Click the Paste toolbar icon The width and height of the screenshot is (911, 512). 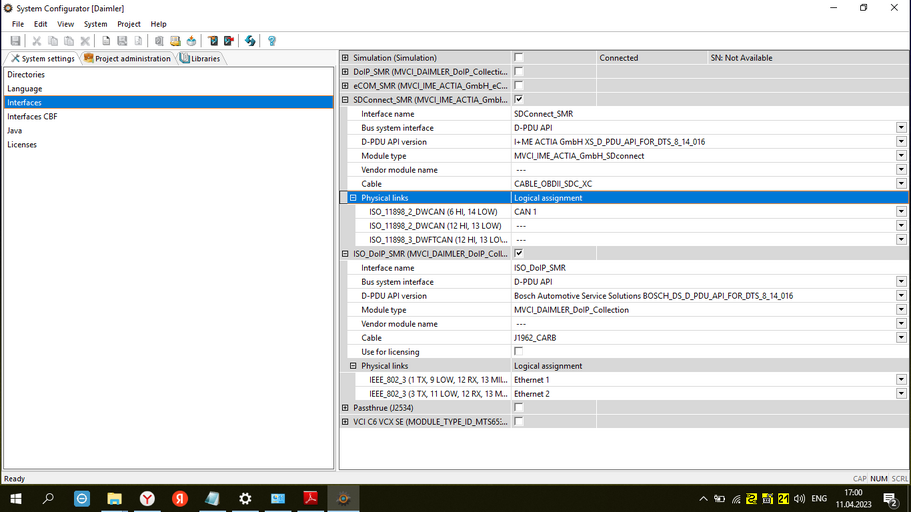coord(69,41)
